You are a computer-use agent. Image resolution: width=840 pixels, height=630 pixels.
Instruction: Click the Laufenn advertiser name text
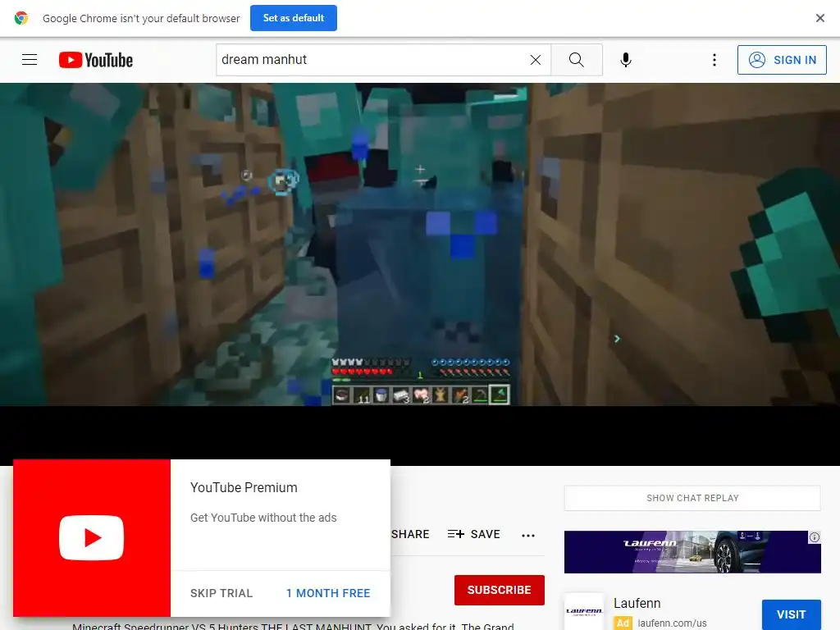coord(637,603)
